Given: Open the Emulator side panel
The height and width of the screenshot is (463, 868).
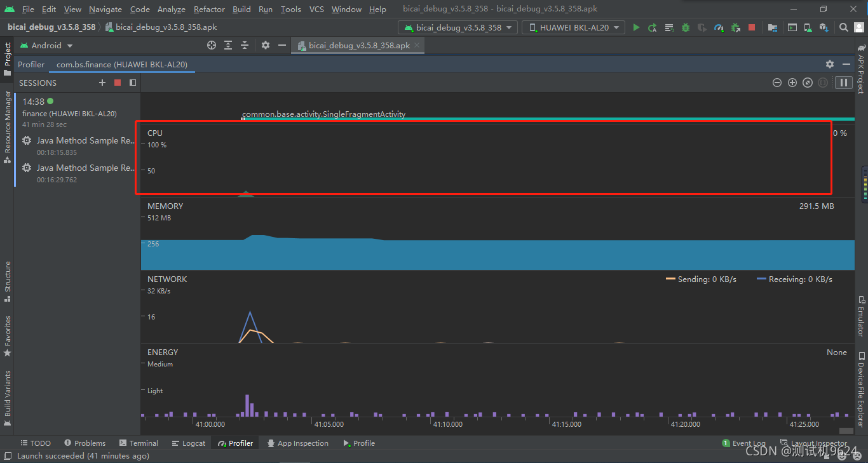Looking at the screenshot, I should tap(861, 316).
